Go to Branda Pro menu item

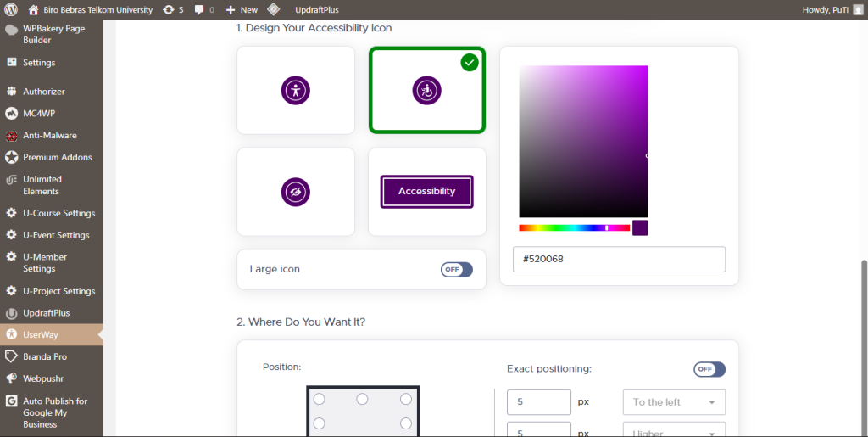[44, 356]
